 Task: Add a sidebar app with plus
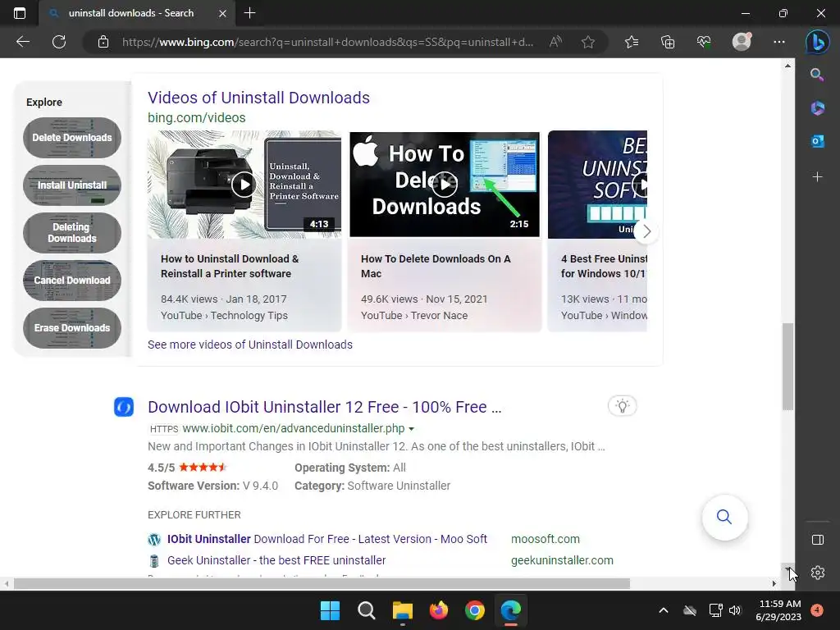(818, 177)
